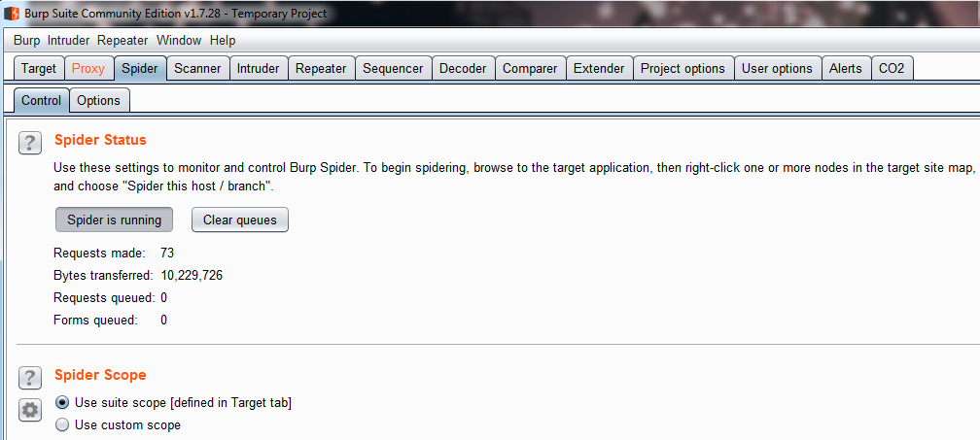Click the Burp Suite window title text
The image size is (980, 440).
tap(176, 13)
